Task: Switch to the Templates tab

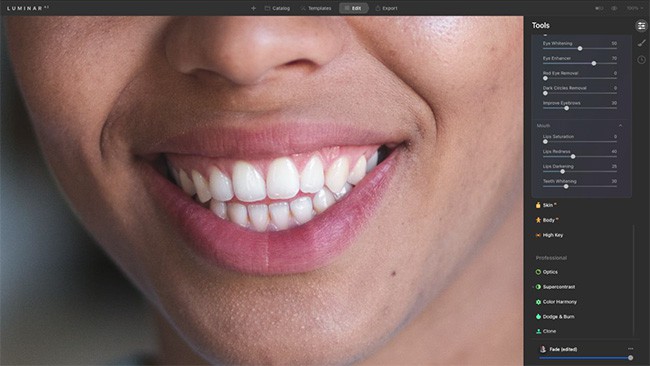Action: point(316,8)
